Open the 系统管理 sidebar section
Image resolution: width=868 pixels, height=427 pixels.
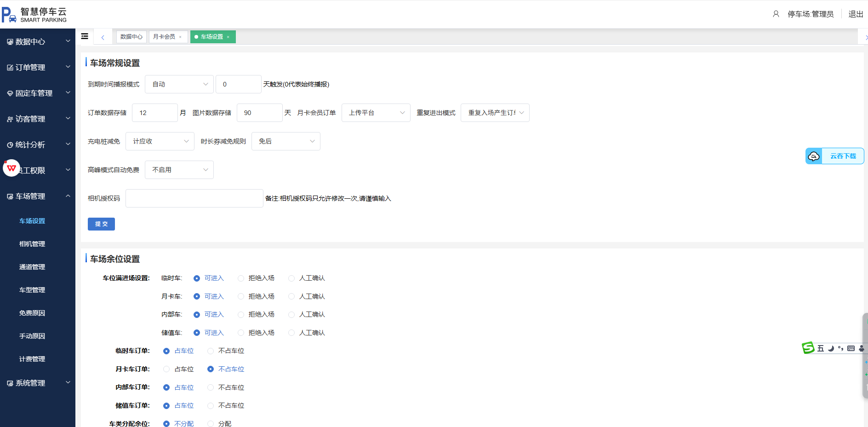pos(32,382)
